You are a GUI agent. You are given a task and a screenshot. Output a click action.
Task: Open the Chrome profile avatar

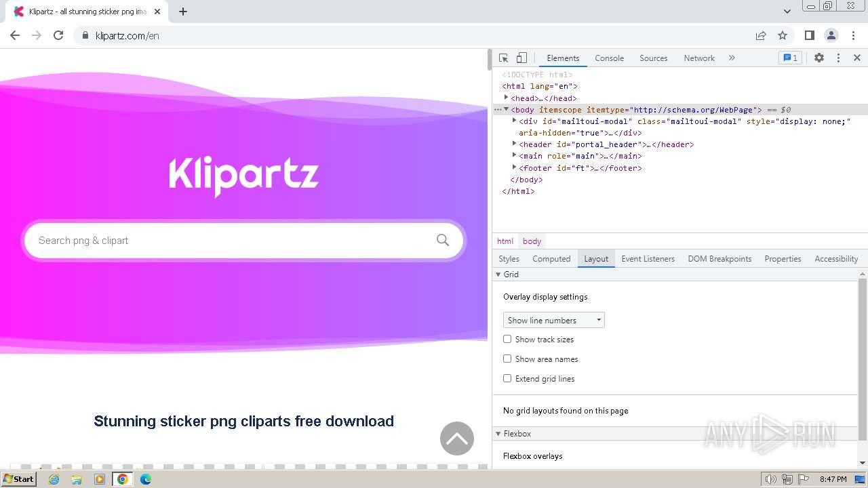tap(831, 35)
